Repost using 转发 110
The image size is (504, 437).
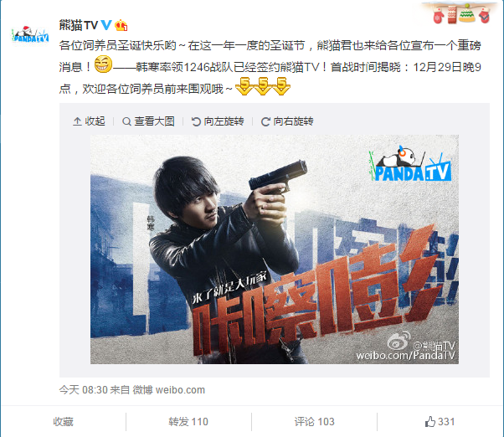pos(188,422)
